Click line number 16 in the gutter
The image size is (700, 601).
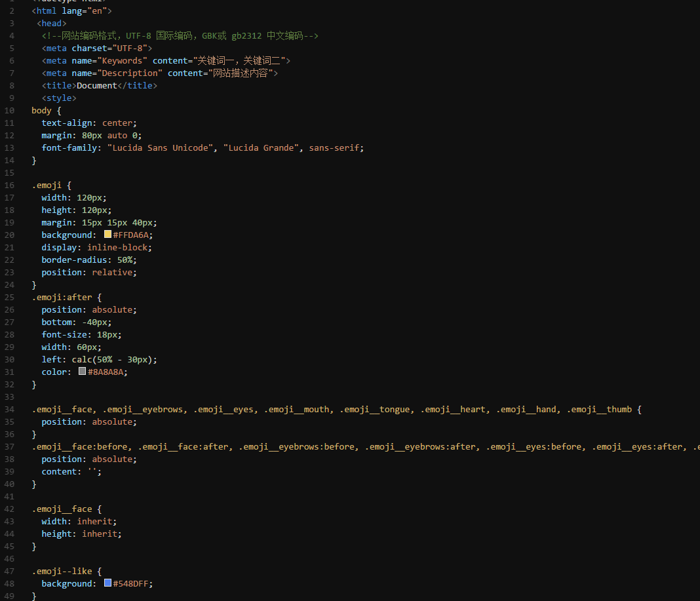9,185
